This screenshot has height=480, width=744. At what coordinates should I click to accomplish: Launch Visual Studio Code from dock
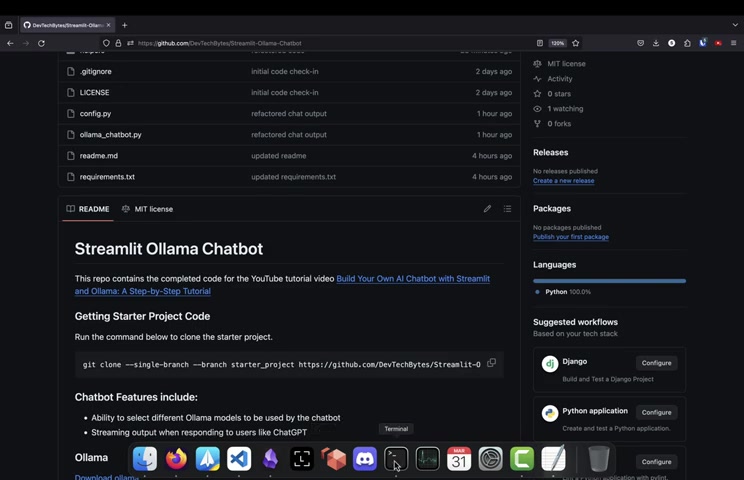(x=239, y=459)
